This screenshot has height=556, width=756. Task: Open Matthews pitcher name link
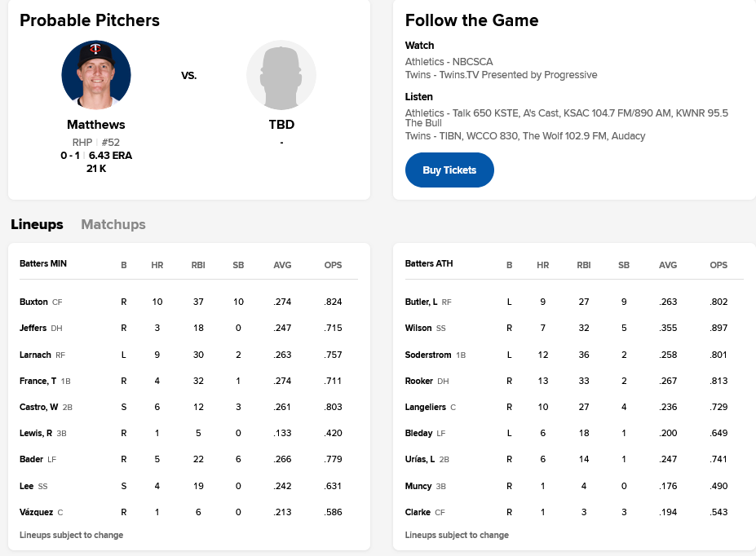pos(96,125)
